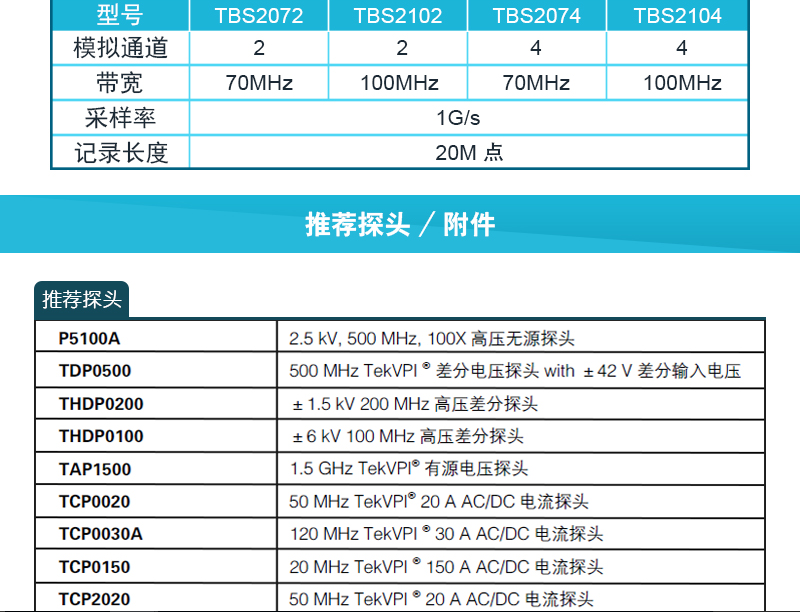
Task: Click the TCP0150 probe model
Action: (94, 567)
